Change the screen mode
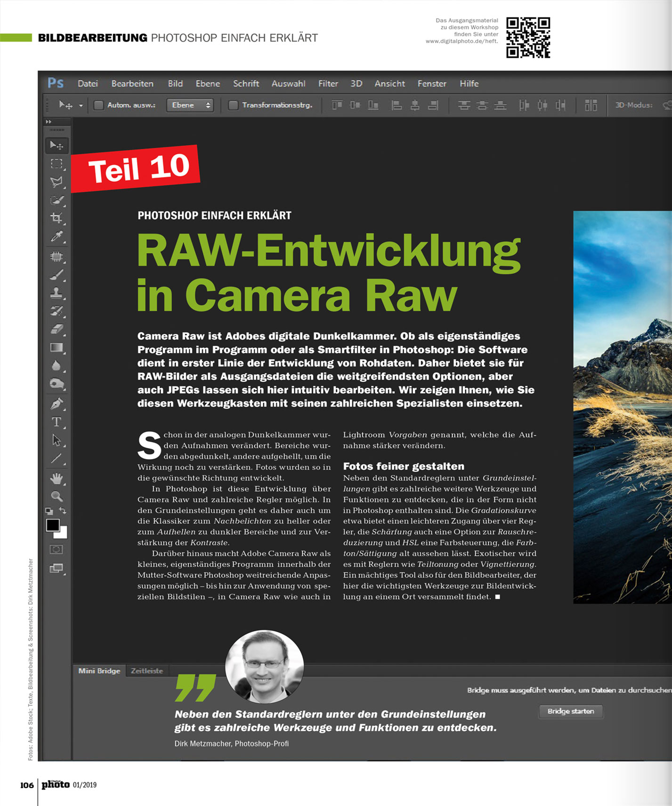The width and height of the screenshot is (672, 806). pyautogui.click(x=57, y=568)
